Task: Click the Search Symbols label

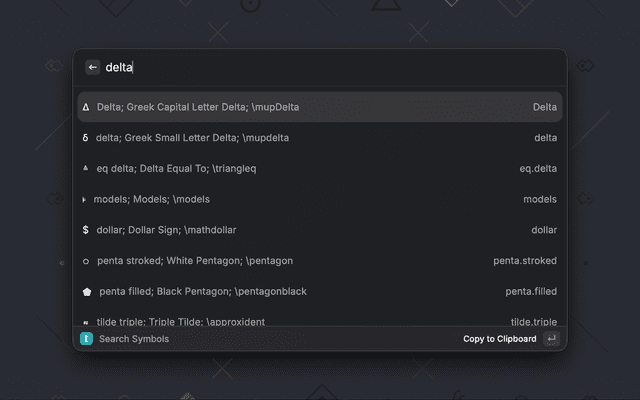Action: (x=134, y=339)
